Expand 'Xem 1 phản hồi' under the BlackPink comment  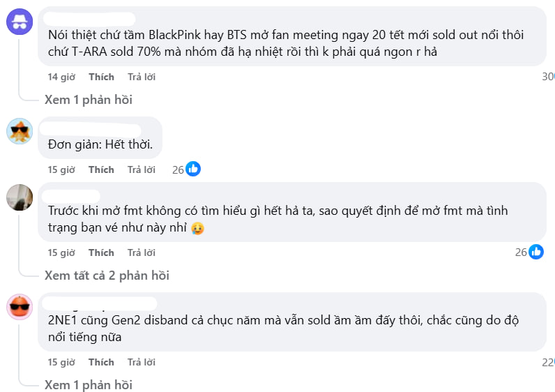[x=89, y=100]
